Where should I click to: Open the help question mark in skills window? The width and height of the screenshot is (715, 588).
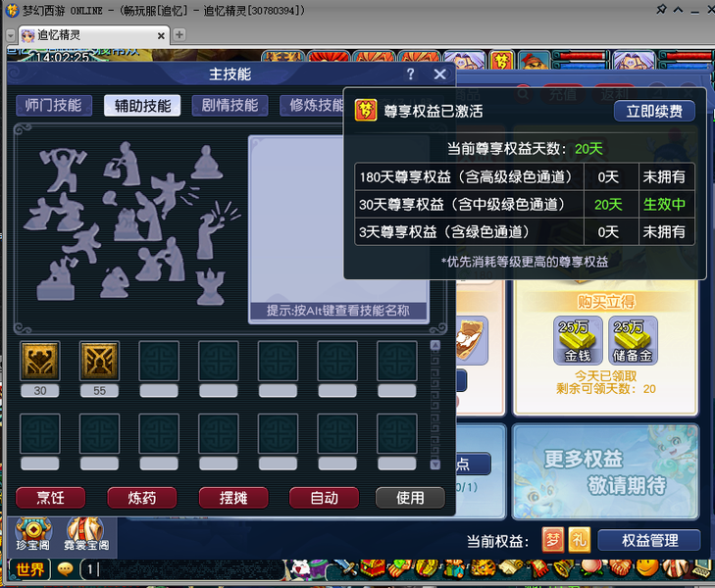point(410,73)
